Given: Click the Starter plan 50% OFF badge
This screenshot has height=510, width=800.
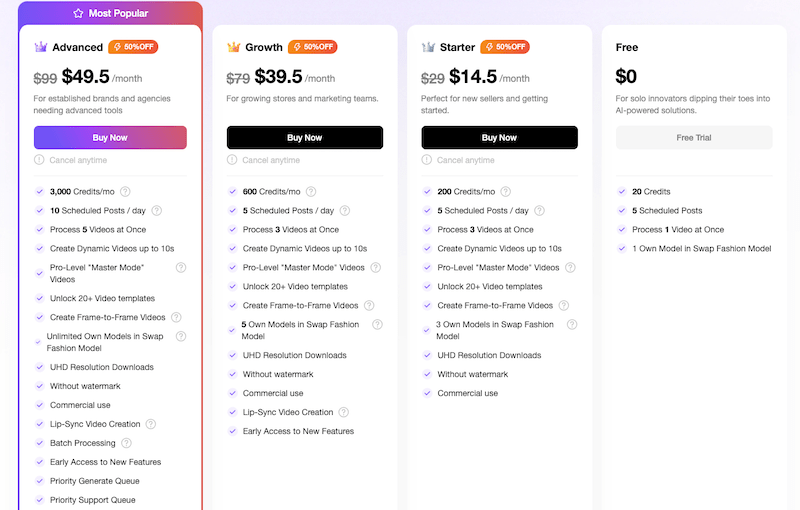Looking at the screenshot, I should point(505,47).
